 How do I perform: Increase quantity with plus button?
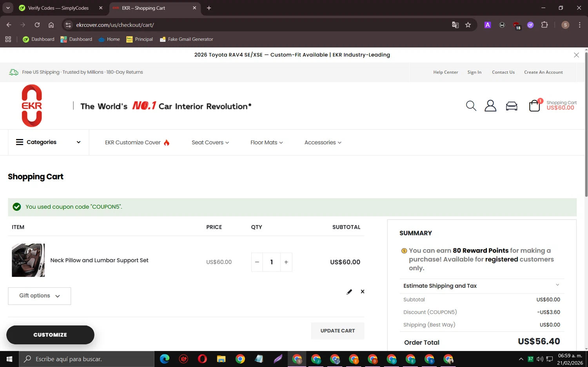click(x=286, y=262)
